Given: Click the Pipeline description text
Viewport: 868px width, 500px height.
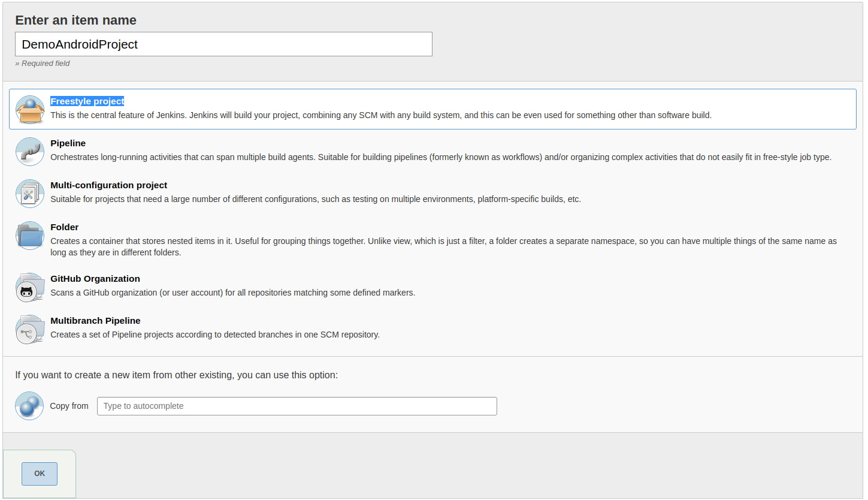Looking at the screenshot, I should (440, 157).
